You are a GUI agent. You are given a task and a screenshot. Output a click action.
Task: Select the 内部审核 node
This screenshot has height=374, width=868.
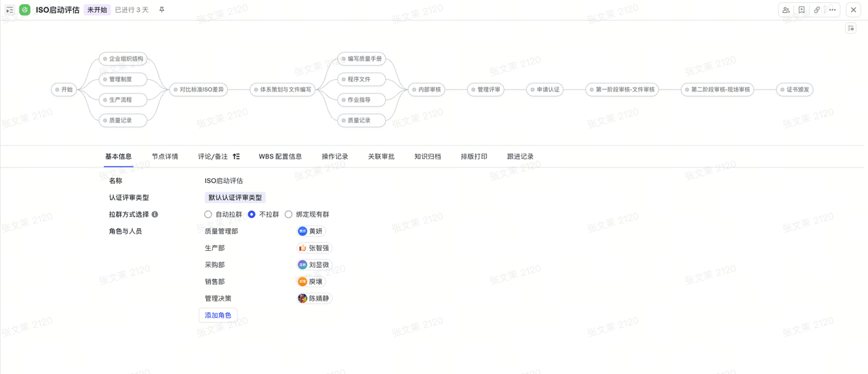point(427,89)
